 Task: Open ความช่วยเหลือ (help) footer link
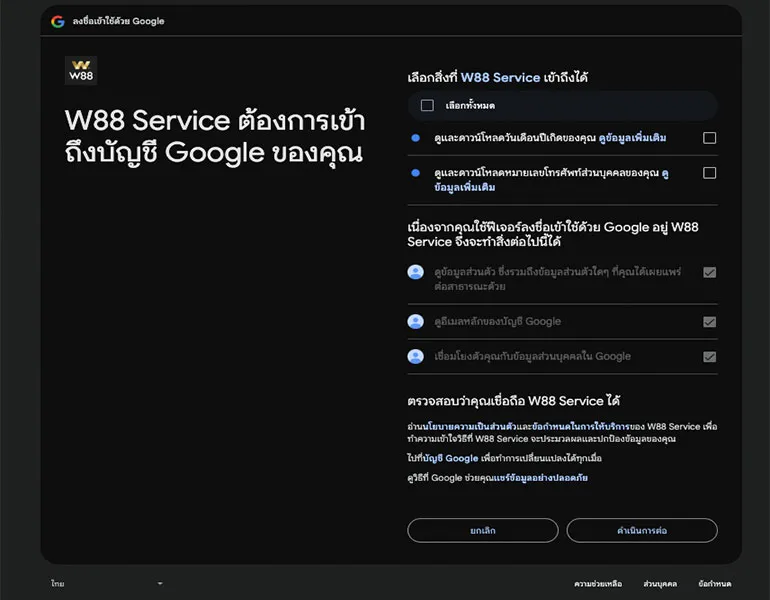(x=598, y=584)
